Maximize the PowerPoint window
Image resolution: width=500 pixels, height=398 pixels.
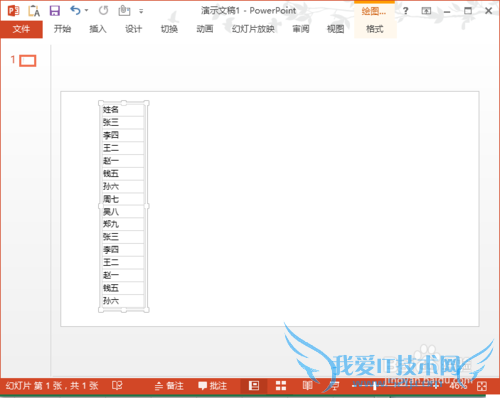tap(468, 11)
